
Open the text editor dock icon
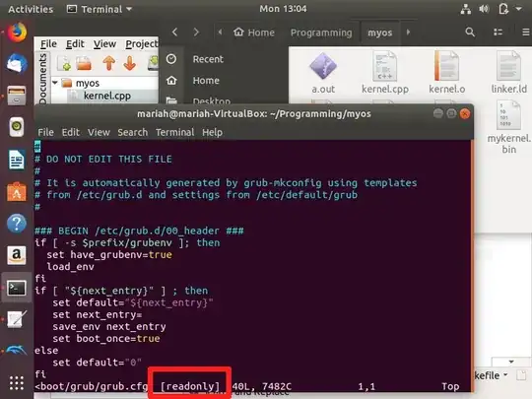pos(17,319)
